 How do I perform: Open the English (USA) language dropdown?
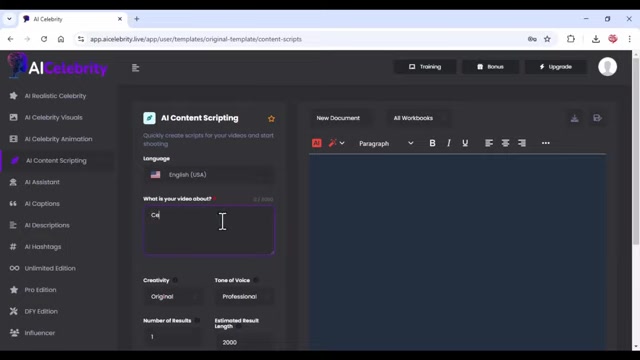click(x=209, y=175)
